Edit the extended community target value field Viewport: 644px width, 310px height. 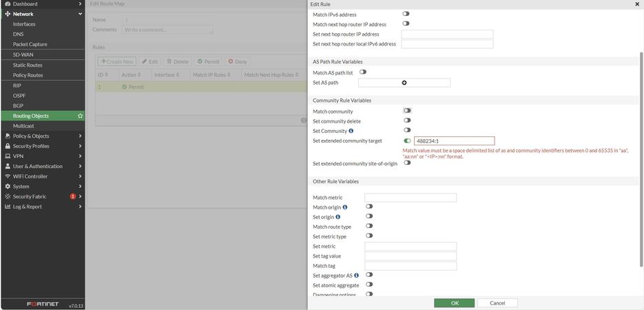tap(455, 141)
